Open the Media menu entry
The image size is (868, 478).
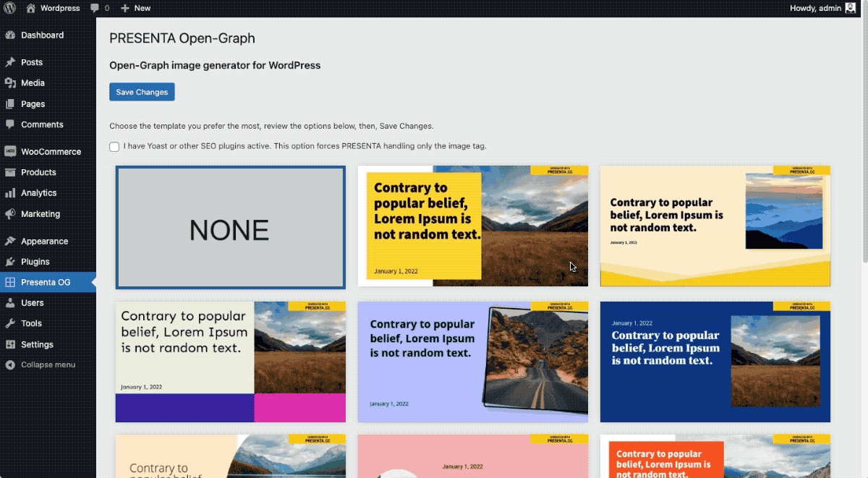point(33,83)
